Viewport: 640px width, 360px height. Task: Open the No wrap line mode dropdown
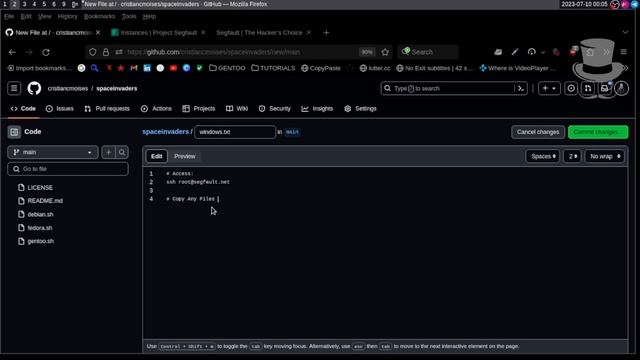pos(604,156)
